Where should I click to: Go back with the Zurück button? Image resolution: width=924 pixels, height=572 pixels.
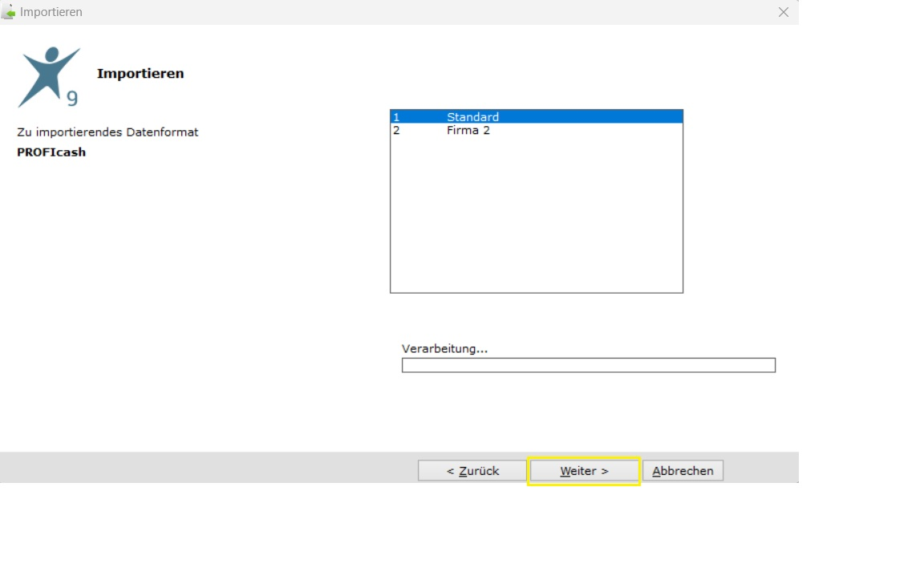pos(472,471)
